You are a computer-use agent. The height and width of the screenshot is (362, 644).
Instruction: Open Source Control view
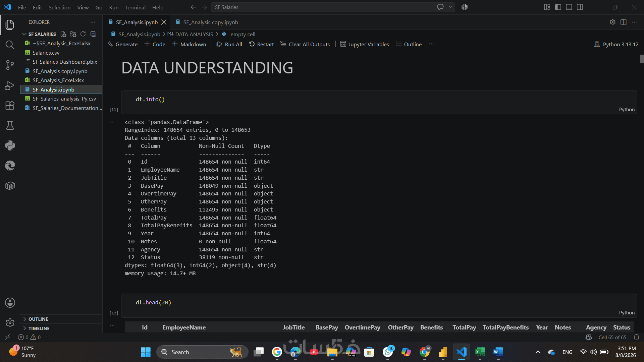tap(10, 65)
